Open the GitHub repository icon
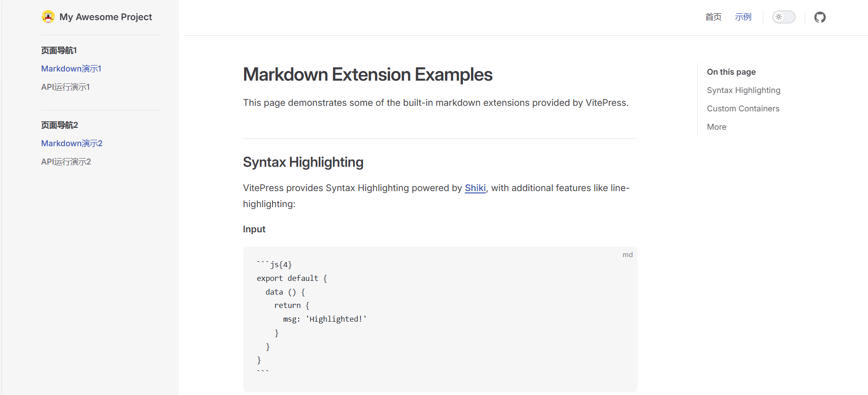The width and height of the screenshot is (868, 395). (820, 17)
